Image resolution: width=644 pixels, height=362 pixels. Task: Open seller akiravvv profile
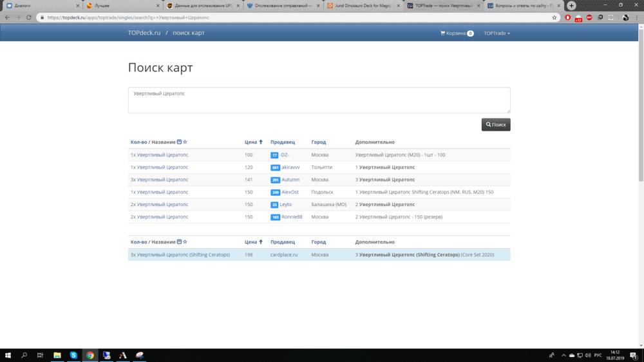click(x=290, y=167)
